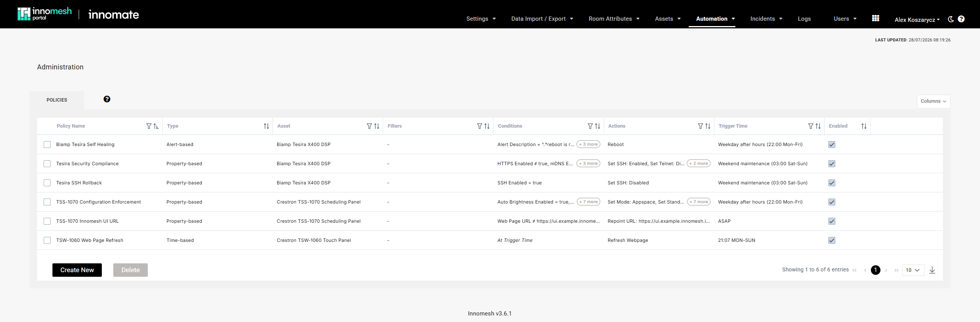Screen dimensions: 980x322
Task: Filter the Filters column
Action: (x=480, y=126)
